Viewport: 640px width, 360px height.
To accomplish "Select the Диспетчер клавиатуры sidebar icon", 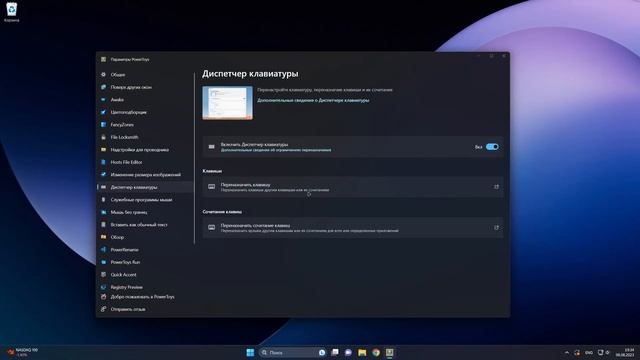I will 103,187.
